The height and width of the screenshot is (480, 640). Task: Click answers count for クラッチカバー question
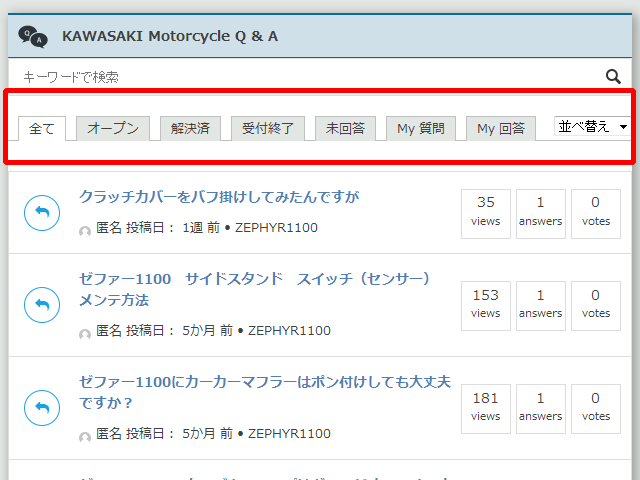coord(541,213)
